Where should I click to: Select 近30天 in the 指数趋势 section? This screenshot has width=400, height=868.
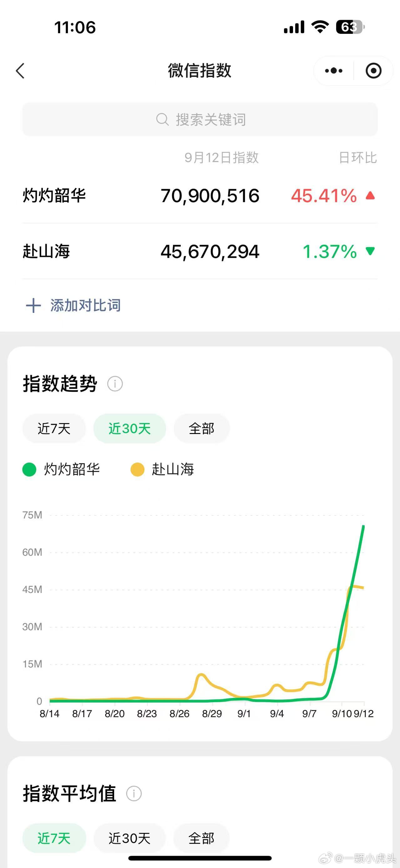click(129, 429)
